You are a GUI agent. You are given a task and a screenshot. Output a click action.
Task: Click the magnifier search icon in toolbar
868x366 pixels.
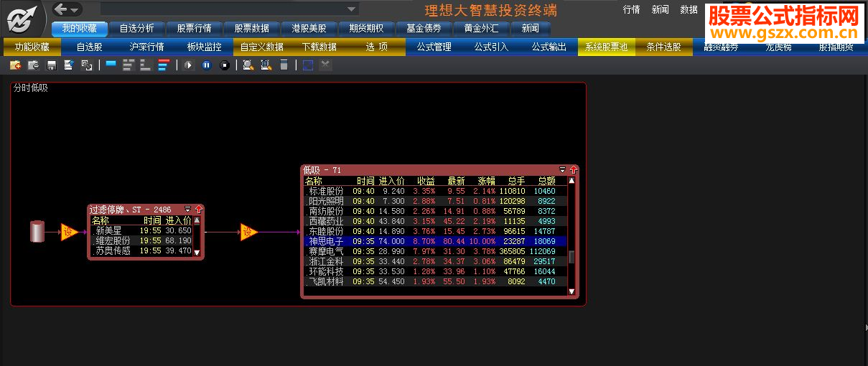pyautogui.click(x=248, y=65)
